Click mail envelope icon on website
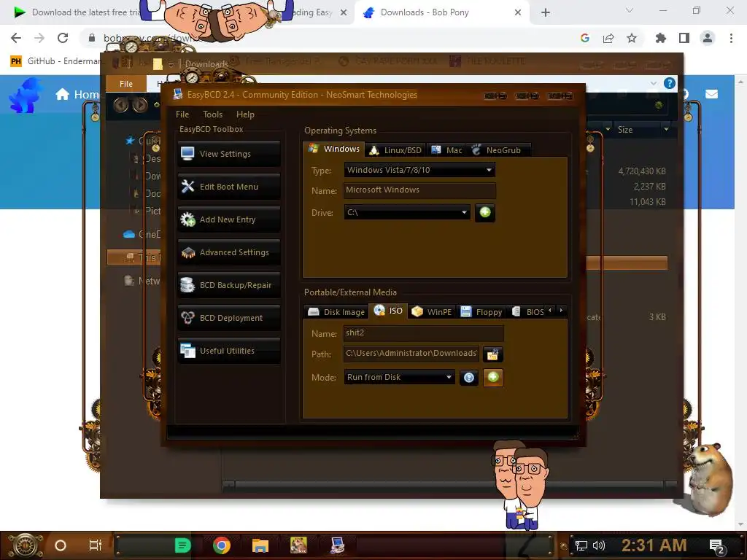 [x=712, y=94]
